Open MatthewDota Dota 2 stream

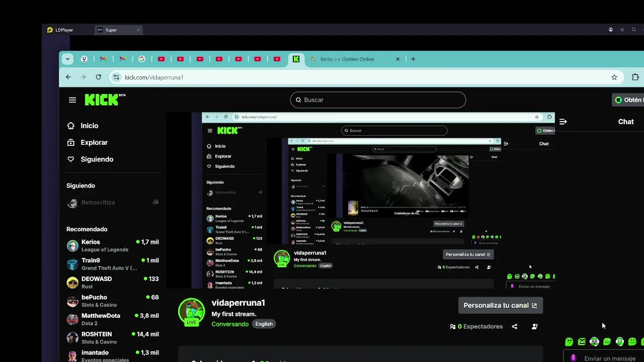click(x=113, y=319)
